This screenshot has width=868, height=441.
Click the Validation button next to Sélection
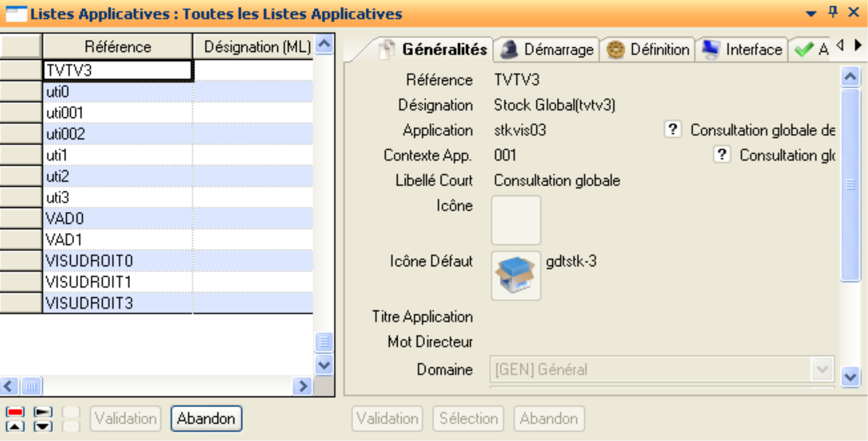[387, 419]
